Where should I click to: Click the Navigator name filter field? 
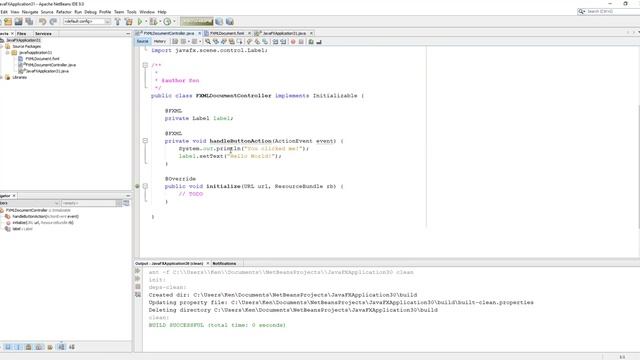tap(89, 203)
